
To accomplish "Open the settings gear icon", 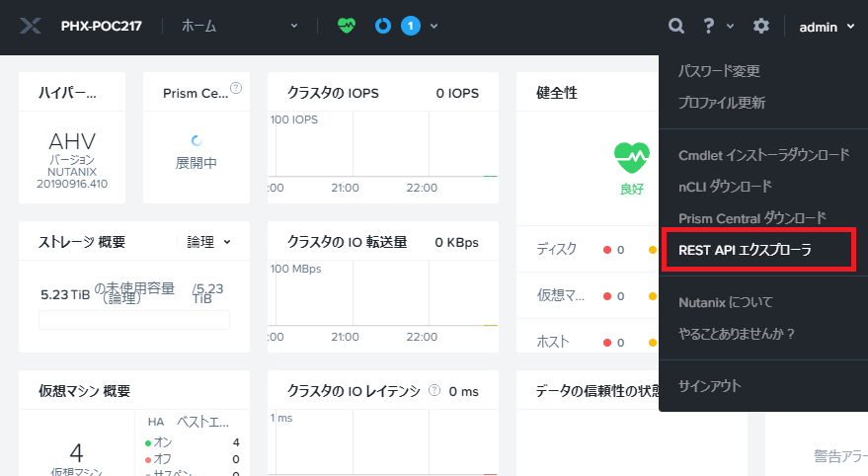I will [761, 26].
